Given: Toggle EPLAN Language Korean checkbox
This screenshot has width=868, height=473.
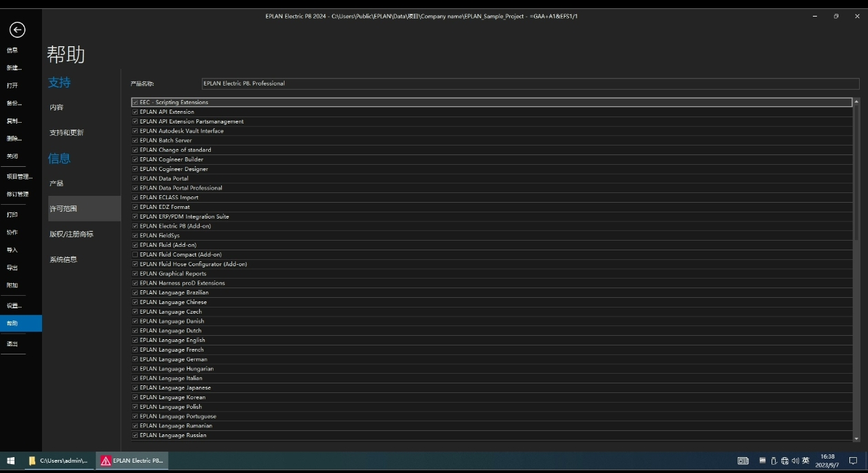Looking at the screenshot, I should [x=135, y=397].
